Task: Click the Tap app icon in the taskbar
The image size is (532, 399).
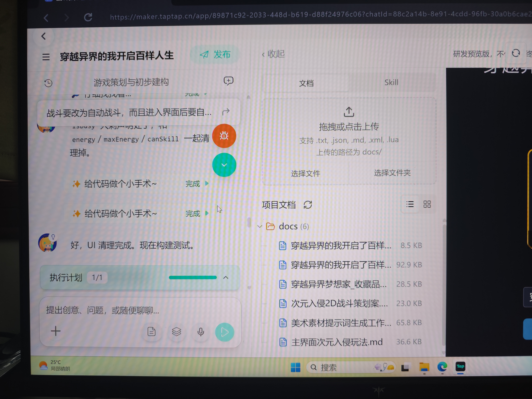Action: (x=460, y=367)
